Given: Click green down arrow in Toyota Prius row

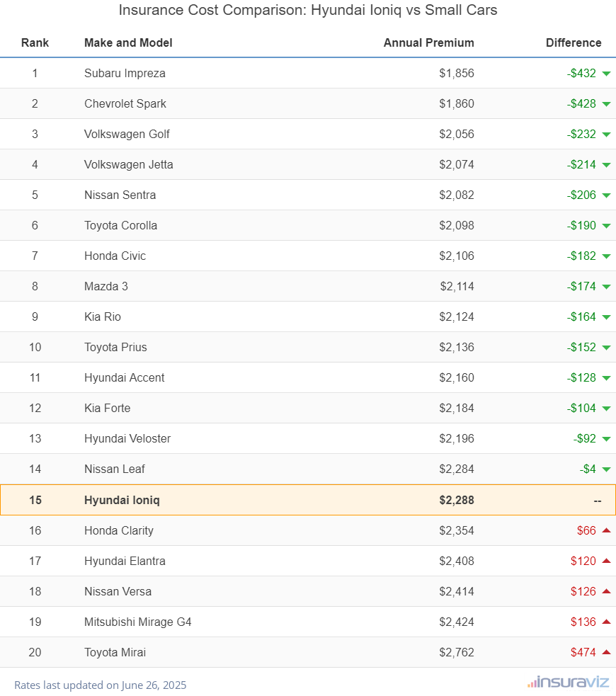Looking at the screenshot, I should (606, 348).
